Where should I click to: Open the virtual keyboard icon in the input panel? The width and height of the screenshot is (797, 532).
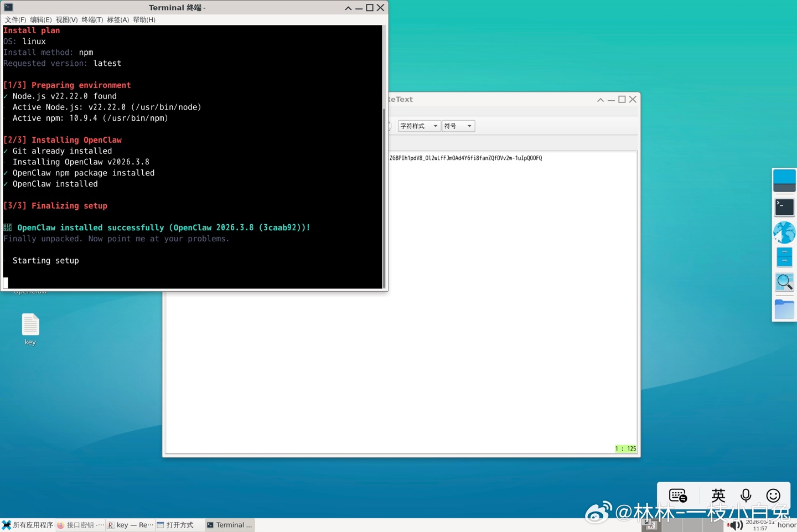(x=677, y=495)
